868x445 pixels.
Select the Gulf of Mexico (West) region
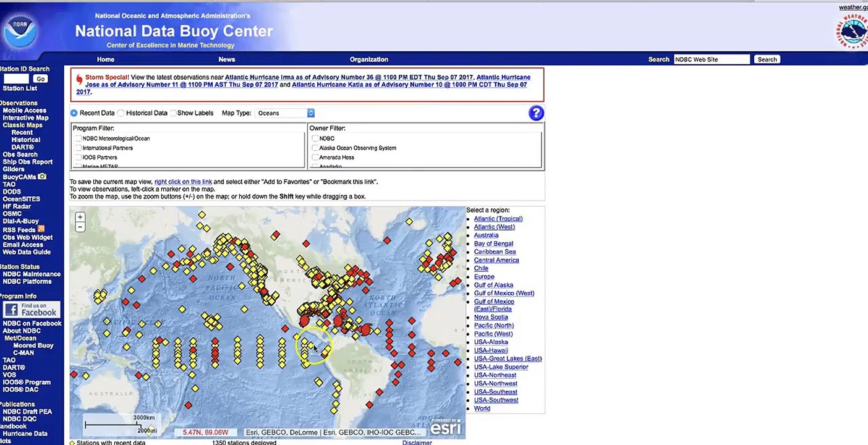tap(504, 294)
